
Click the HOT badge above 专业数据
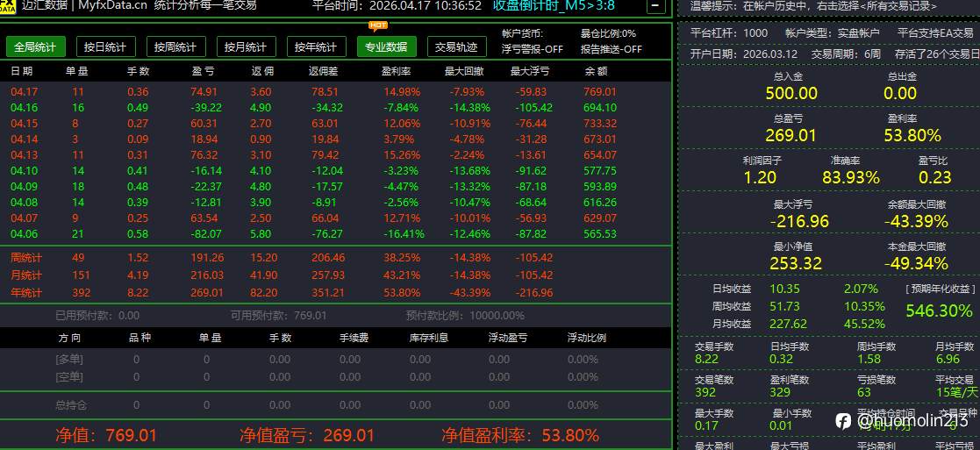click(x=378, y=26)
